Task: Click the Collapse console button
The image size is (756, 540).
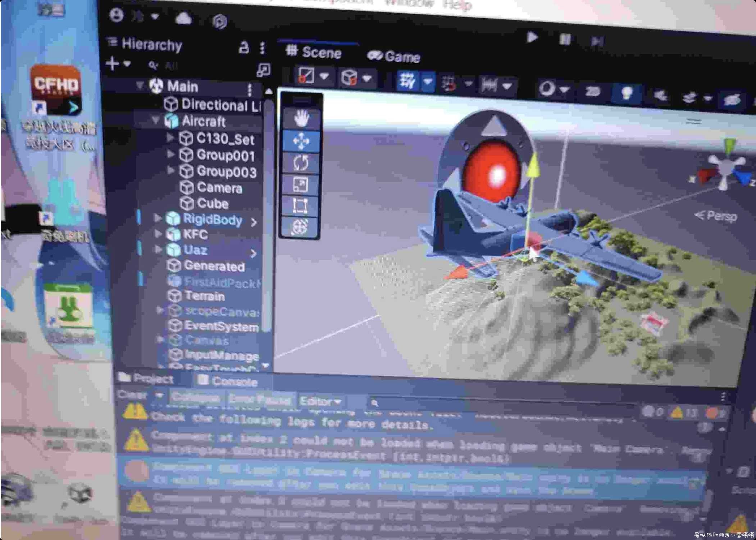Action: [196, 397]
